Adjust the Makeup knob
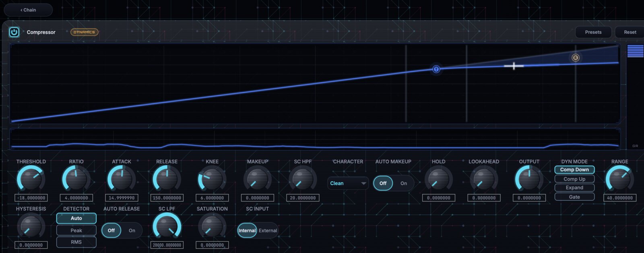Screen dimensions: 644x253 257,179
